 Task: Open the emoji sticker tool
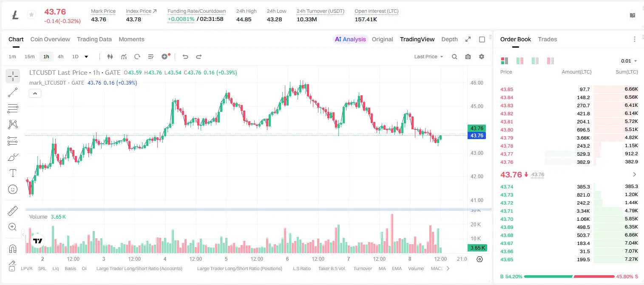(13, 189)
